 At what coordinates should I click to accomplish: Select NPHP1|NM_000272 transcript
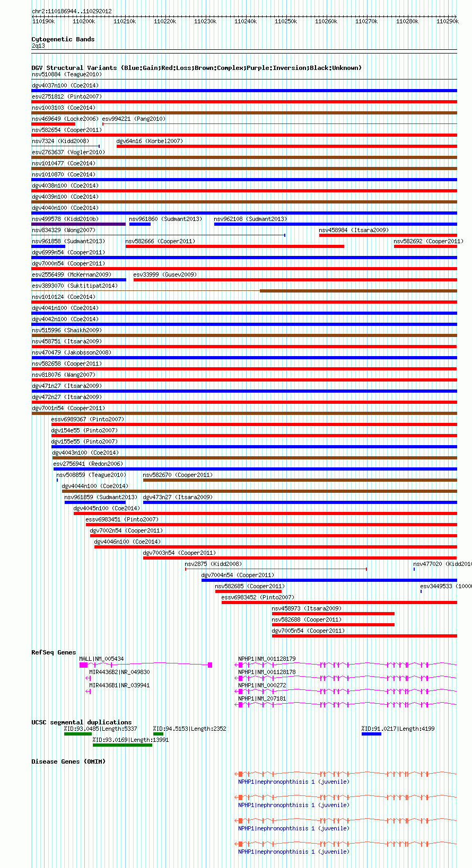pos(262,685)
